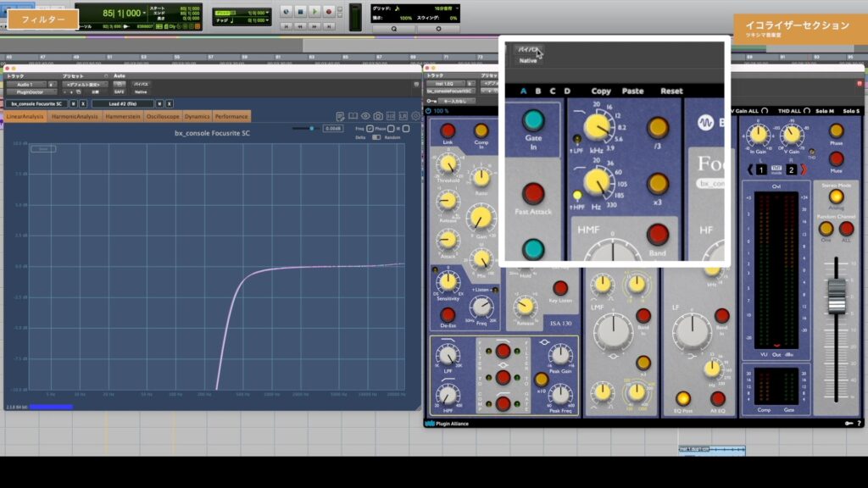Click the M button beside Load #2 slot

point(159,103)
